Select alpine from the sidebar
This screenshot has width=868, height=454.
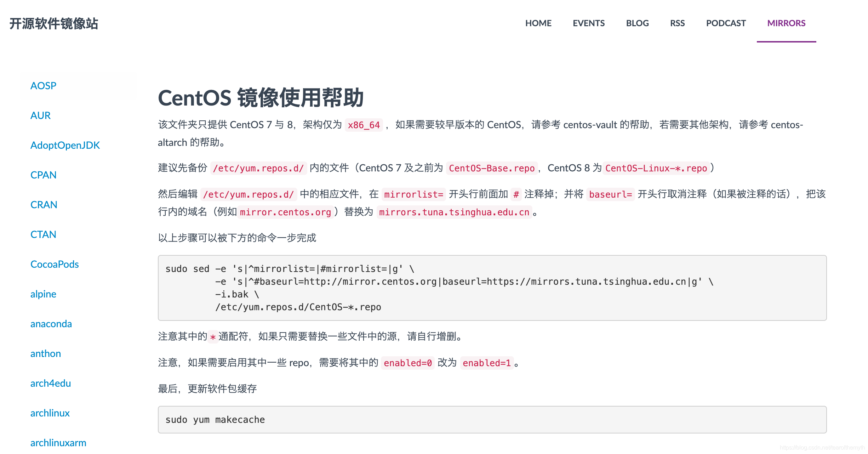(43, 294)
